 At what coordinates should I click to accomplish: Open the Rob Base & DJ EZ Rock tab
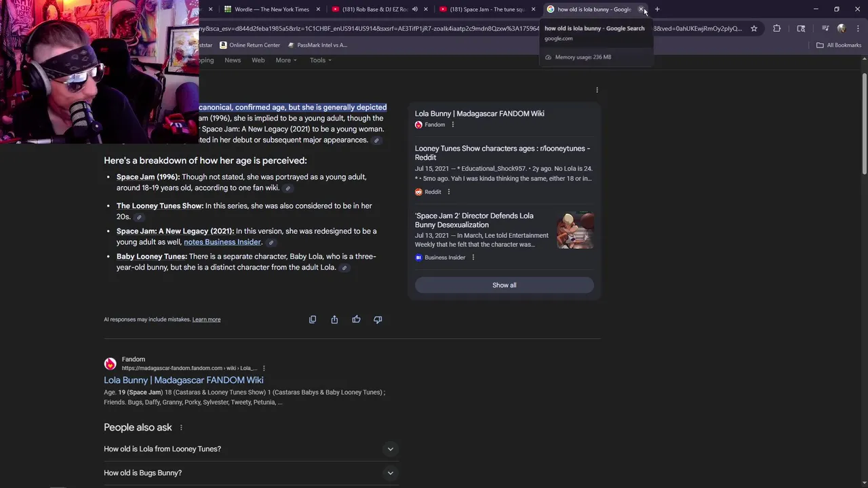[x=375, y=9]
